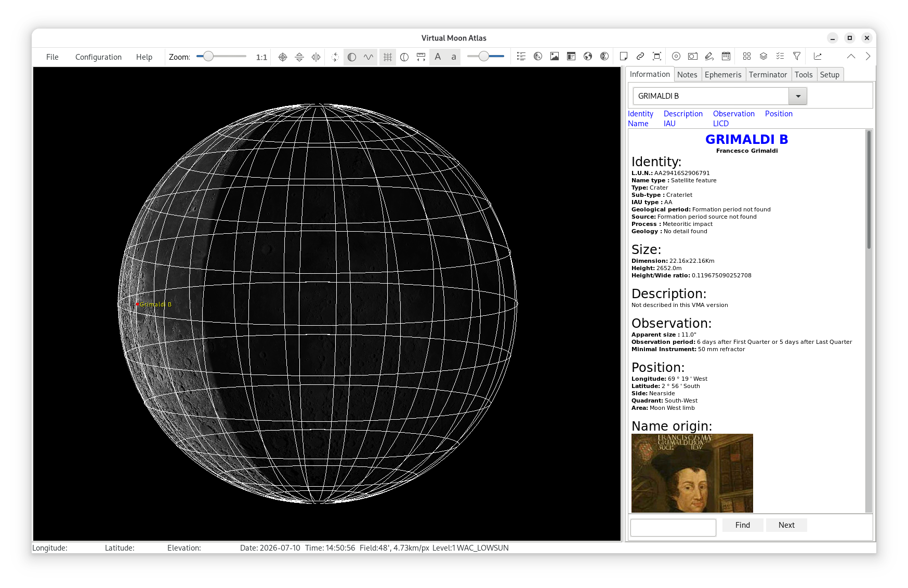Switch to the Notes tab

pyautogui.click(x=687, y=75)
